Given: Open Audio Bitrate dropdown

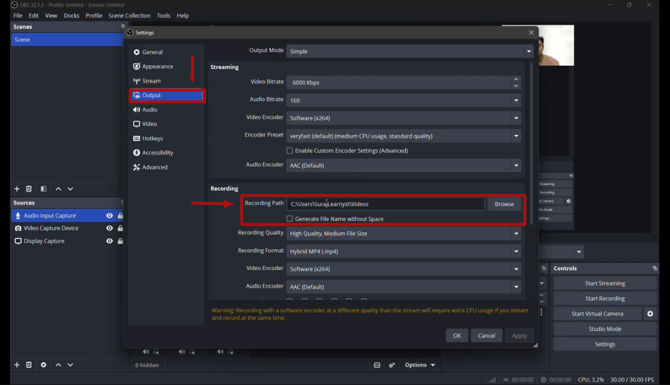Looking at the screenshot, I should click(403, 100).
